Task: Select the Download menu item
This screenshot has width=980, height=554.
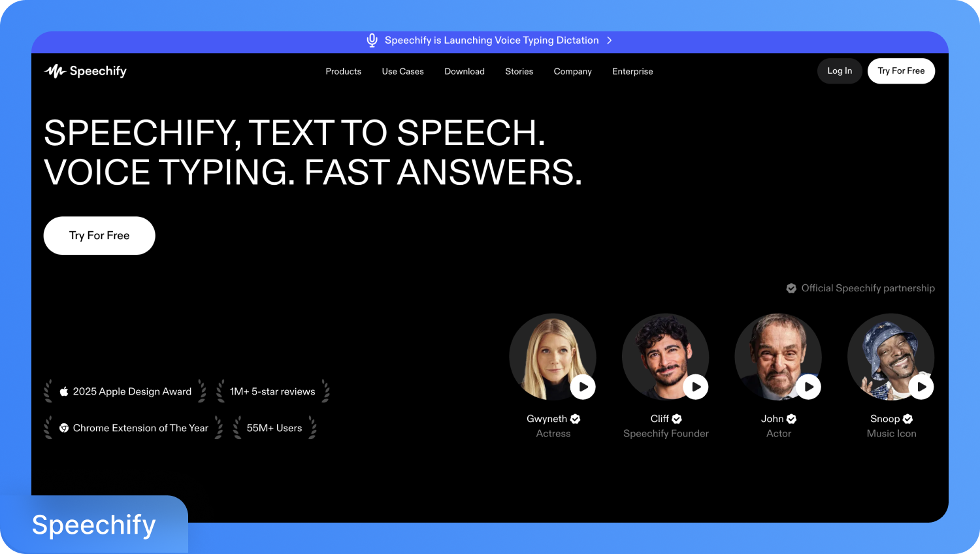Action: pyautogui.click(x=465, y=71)
